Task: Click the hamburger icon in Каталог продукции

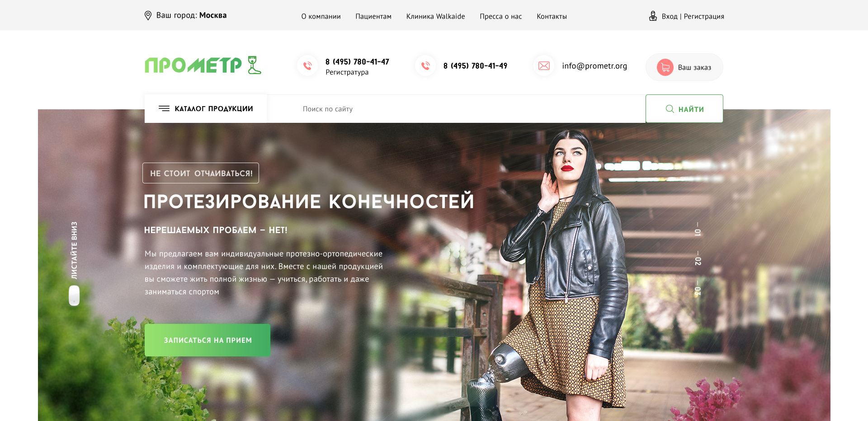Action: (x=164, y=108)
